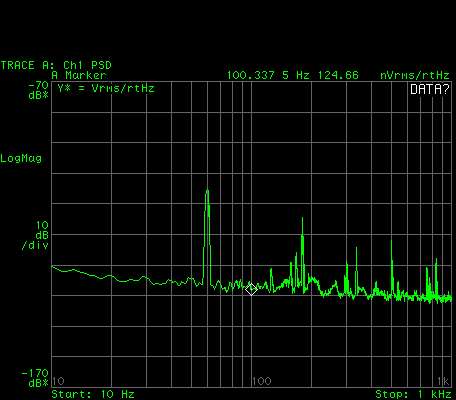This screenshot has height=400, width=456.
Task: Click the '10' frequency axis tick label
Action: click(59, 381)
